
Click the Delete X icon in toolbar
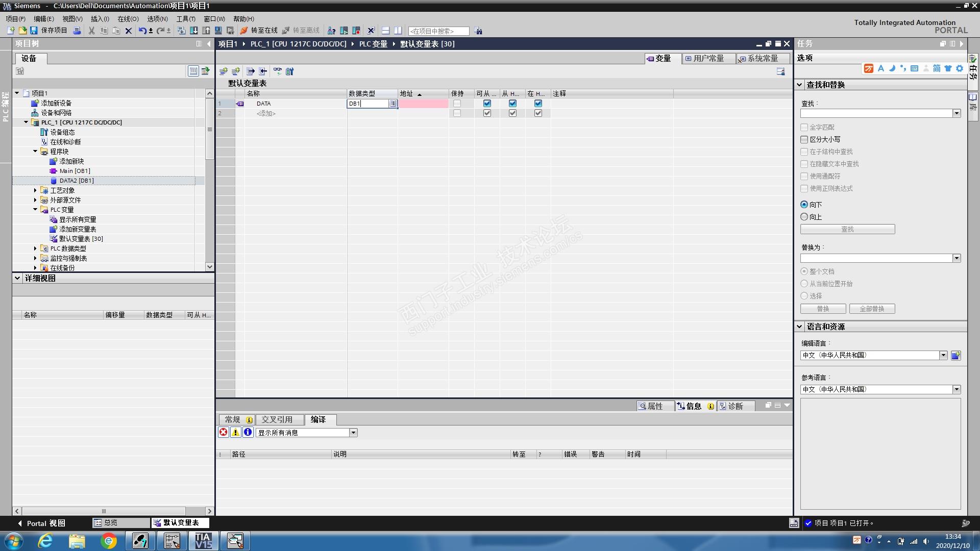(x=129, y=31)
